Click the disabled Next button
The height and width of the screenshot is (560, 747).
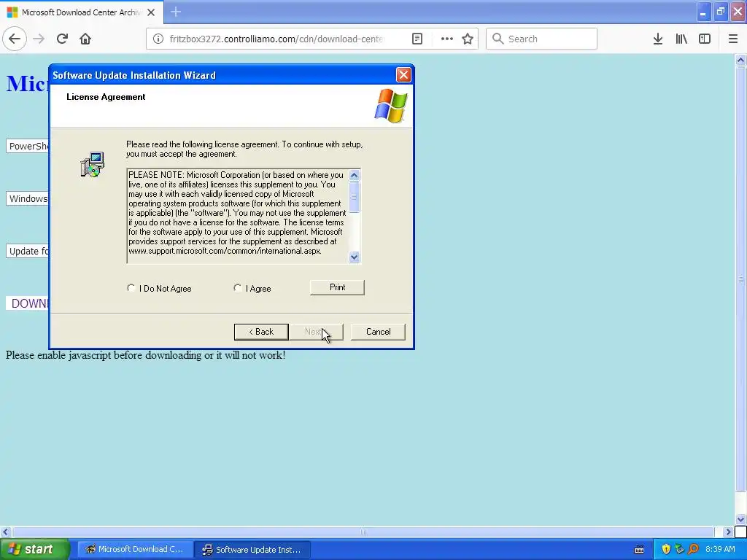click(317, 332)
